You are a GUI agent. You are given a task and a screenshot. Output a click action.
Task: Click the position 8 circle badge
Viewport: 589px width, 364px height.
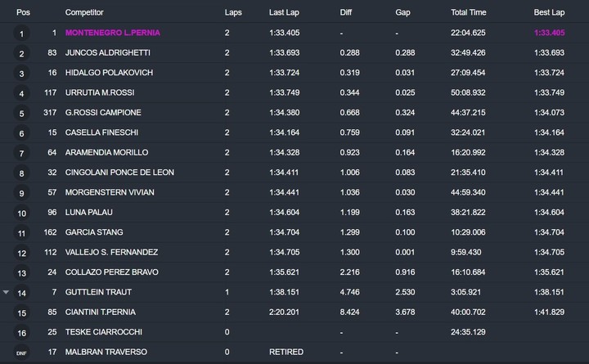(22, 173)
